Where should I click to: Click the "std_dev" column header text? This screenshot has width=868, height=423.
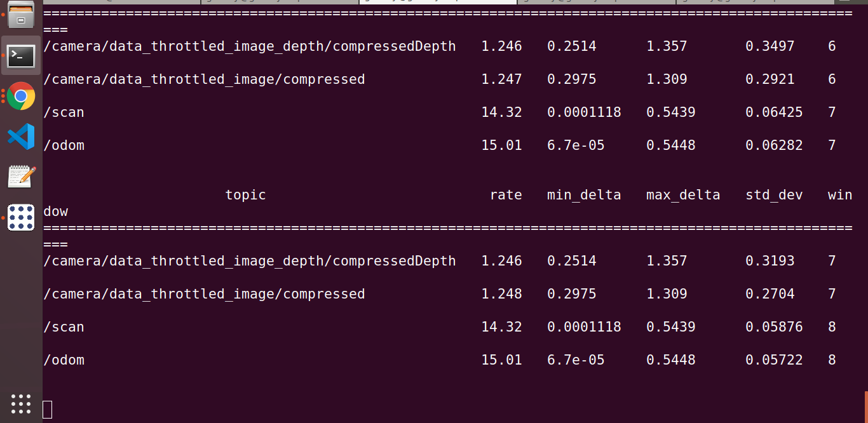pyautogui.click(x=773, y=195)
